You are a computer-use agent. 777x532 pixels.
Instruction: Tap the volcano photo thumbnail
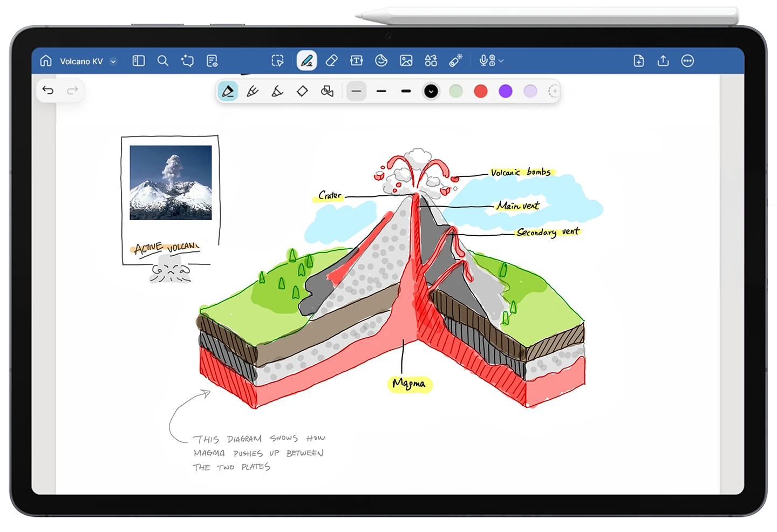pos(171,182)
